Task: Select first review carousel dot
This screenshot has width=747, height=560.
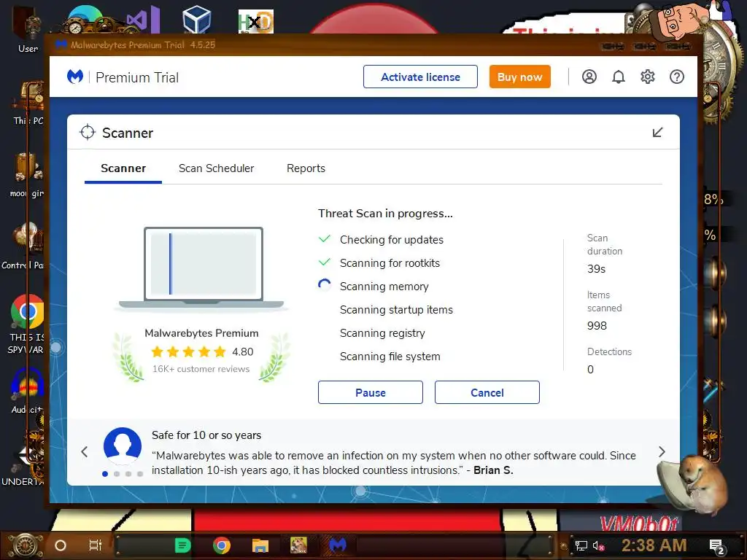Action: [105, 474]
